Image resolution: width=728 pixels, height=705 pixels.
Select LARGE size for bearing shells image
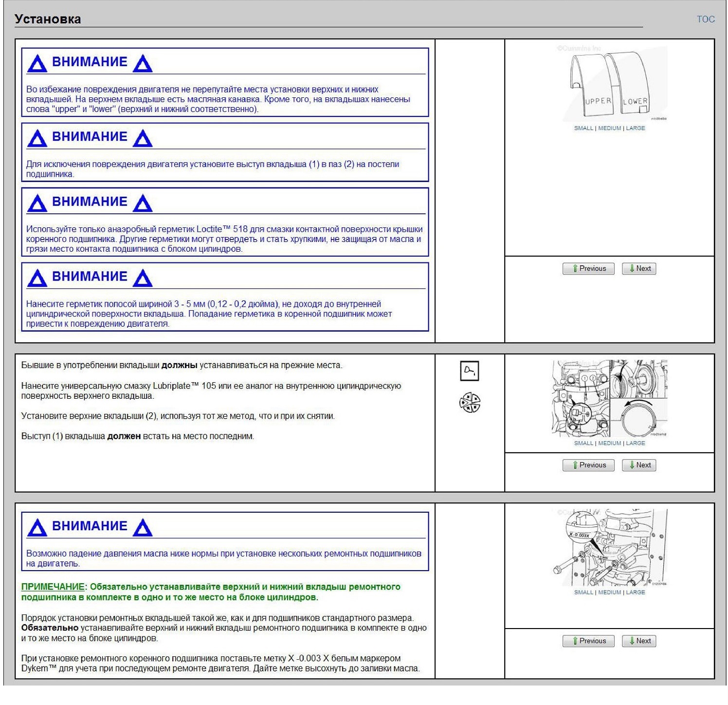(635, 128)
